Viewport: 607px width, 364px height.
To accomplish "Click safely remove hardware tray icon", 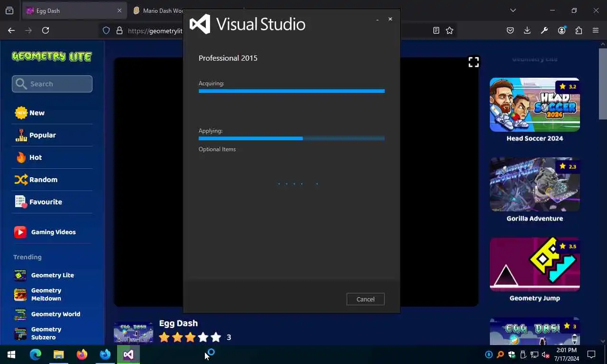I will [x=523, y=355].
